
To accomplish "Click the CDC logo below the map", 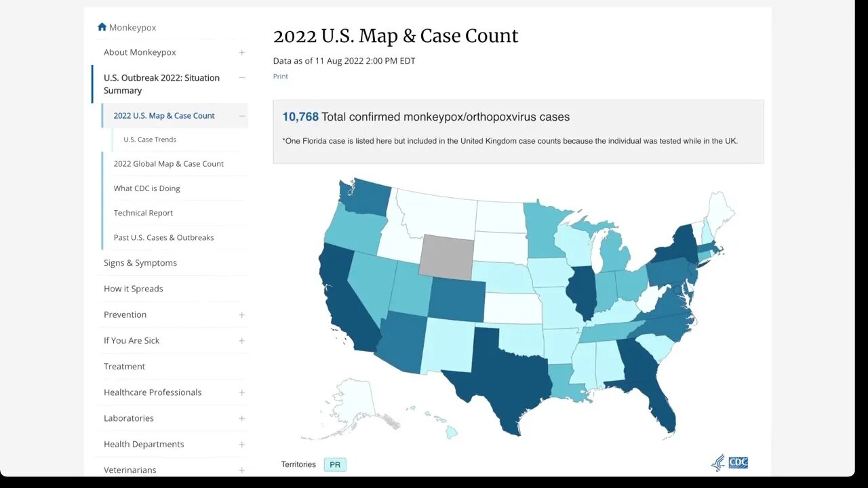I will pos(730,463).
